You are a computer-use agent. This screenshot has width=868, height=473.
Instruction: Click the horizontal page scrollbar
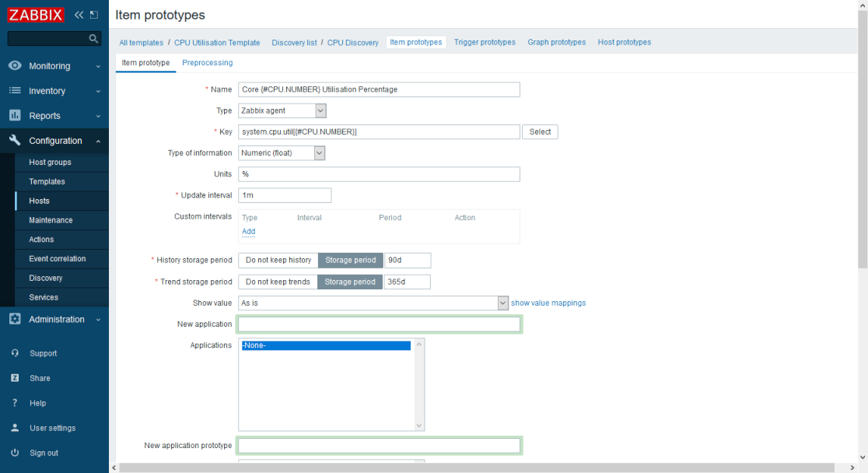click(x=477, y=468)
